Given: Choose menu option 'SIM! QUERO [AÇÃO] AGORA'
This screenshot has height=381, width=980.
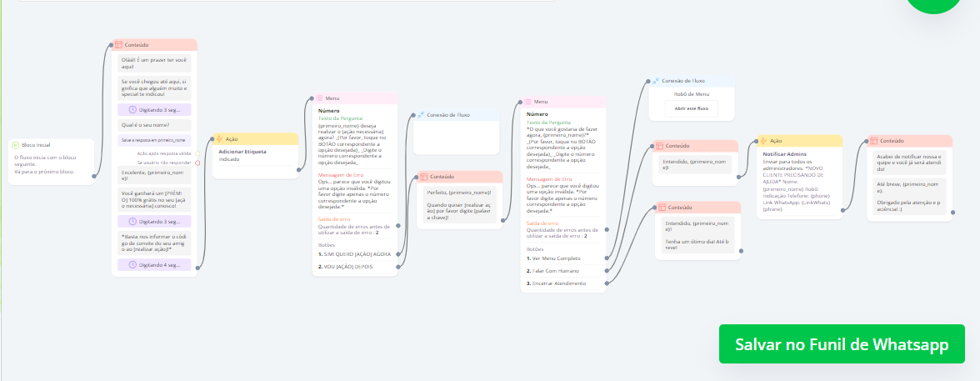Looking at the screenshot, I should pos(356,253).
